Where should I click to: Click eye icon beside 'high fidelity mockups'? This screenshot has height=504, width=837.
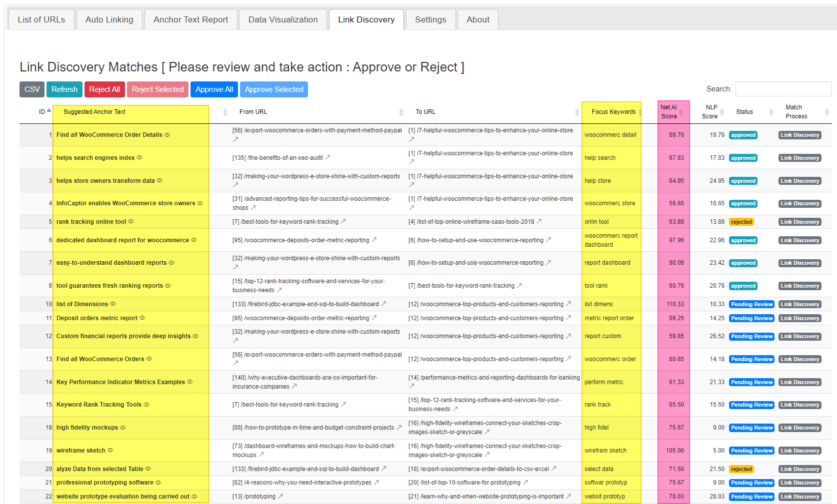point(123,428)
